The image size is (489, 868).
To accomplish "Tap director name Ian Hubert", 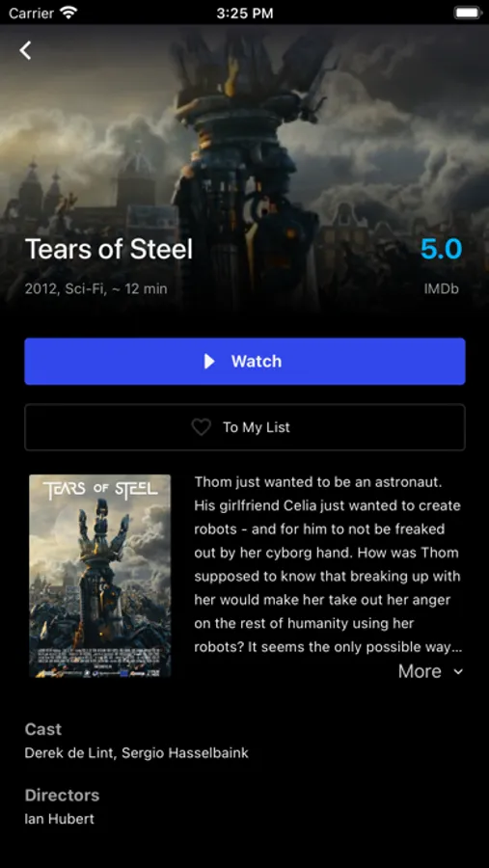I will [x=59, y=819].
